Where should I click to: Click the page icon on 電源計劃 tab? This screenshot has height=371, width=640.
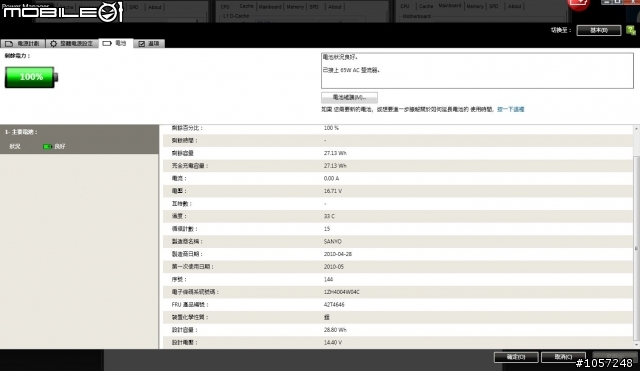9,43
